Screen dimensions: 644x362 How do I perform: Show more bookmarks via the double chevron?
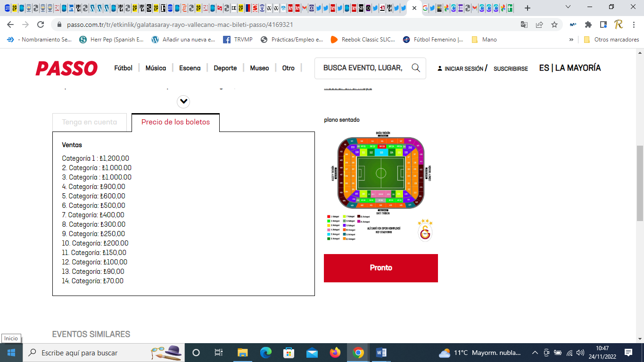[x=571, y=40]
